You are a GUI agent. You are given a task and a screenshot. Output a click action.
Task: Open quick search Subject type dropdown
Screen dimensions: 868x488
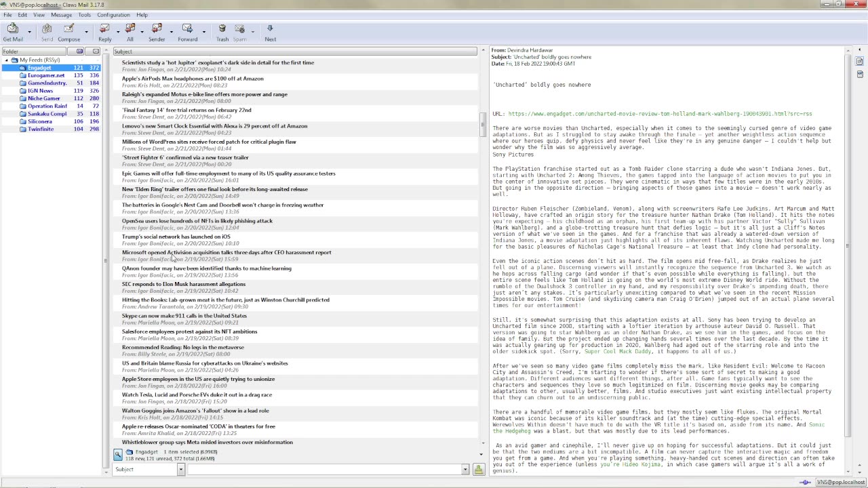[180, 469]
